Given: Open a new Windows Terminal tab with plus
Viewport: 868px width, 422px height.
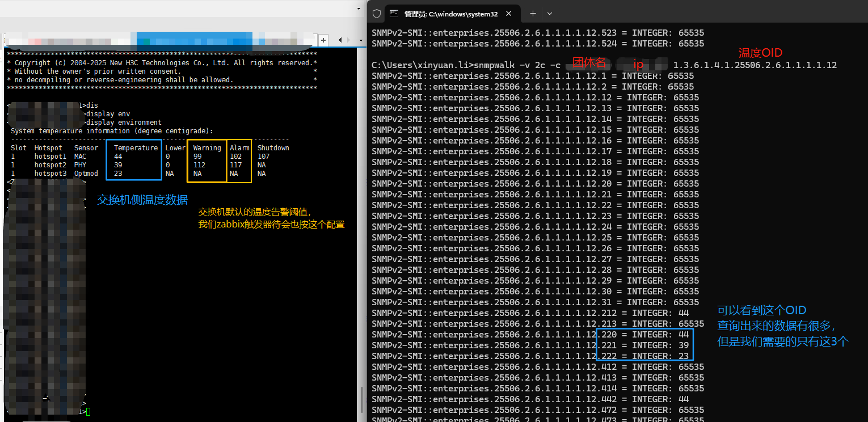Looking at the screenshot, I should point(533,14).
